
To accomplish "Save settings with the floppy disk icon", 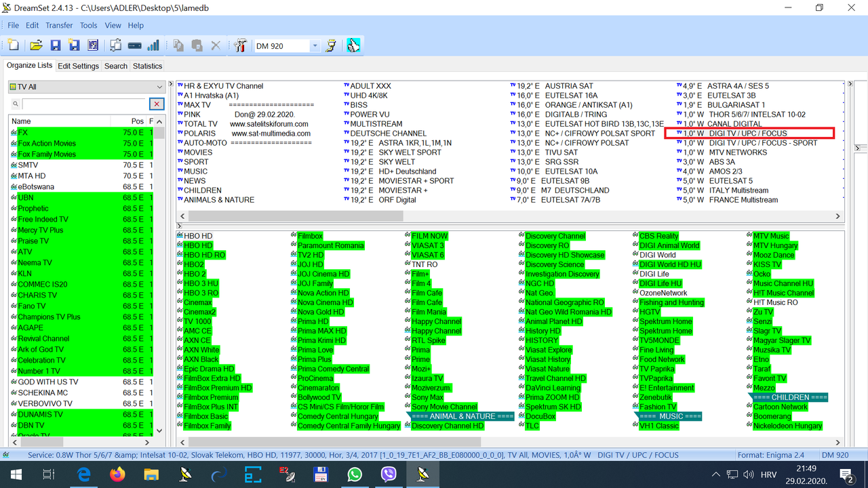I will (x=56, y=45).
